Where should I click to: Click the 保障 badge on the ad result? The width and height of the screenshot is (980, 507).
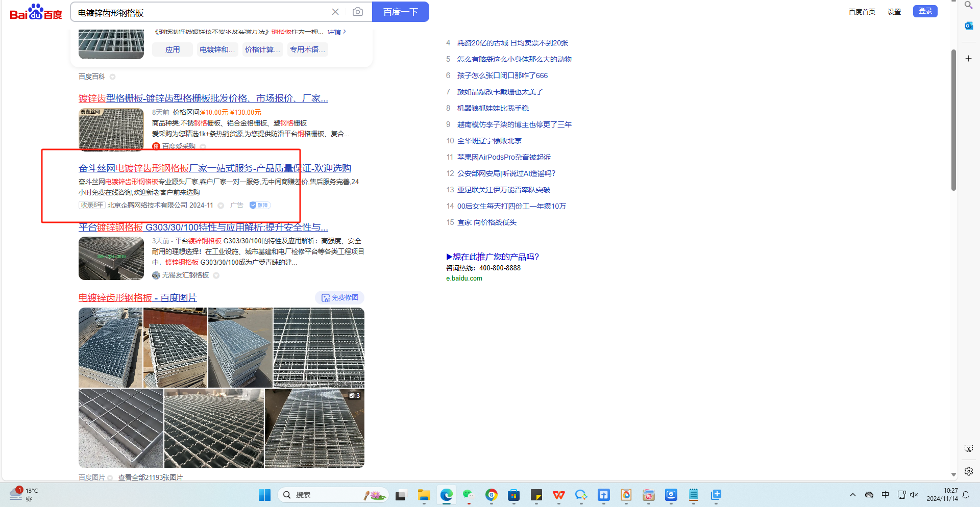click(260, 205)
